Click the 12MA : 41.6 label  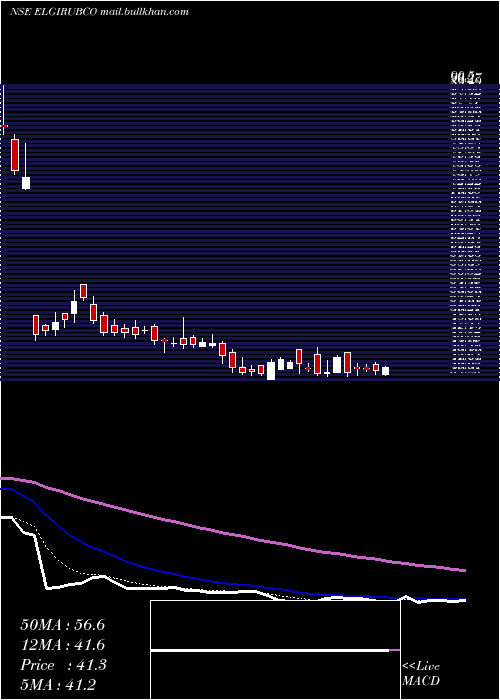tap(62, 645)
